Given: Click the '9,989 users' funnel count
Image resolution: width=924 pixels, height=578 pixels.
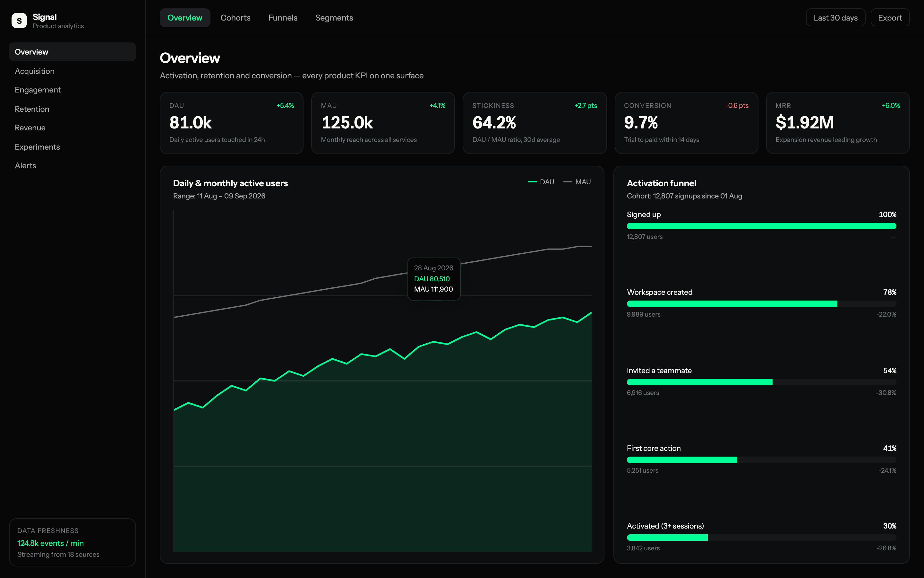Looking at the screenshot, I should [x=644, y=315].
